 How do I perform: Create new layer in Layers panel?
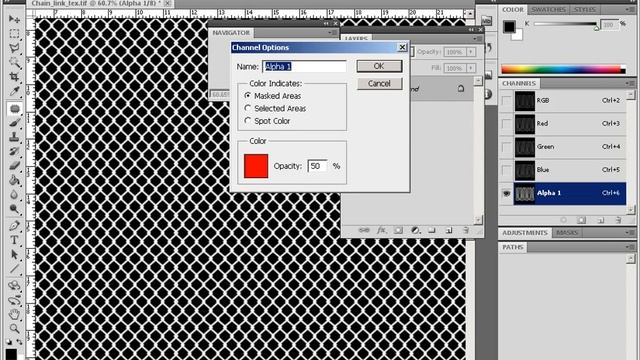tap(449, 230)
